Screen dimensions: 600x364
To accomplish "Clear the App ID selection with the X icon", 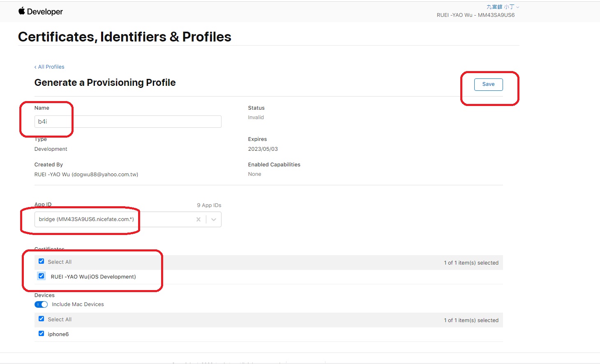I will click(x=198, y=219).
